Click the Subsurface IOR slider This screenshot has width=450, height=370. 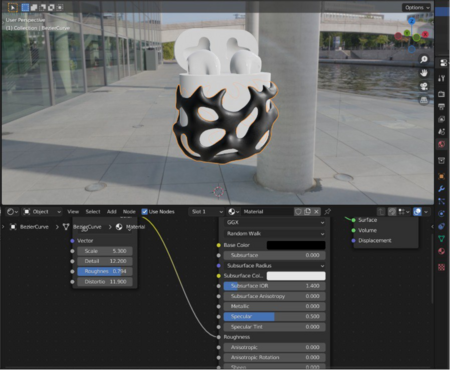point(274,286)
